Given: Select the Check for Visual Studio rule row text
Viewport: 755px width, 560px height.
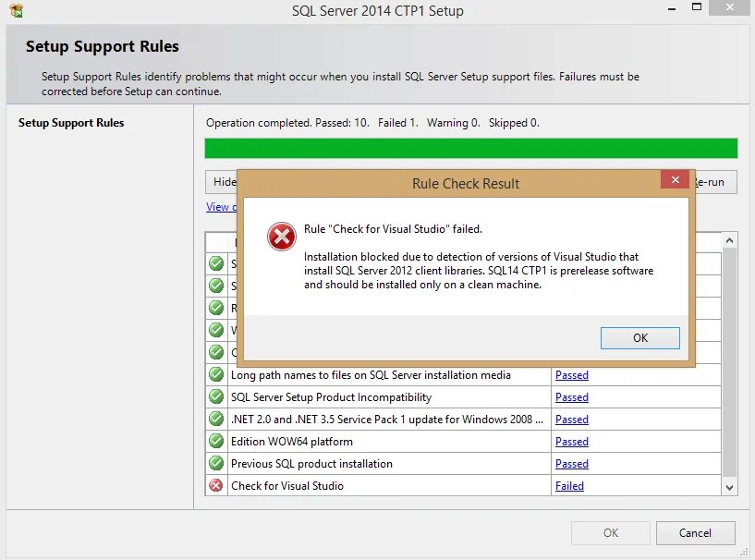Looking at the screenshot, I should (287, 486).
